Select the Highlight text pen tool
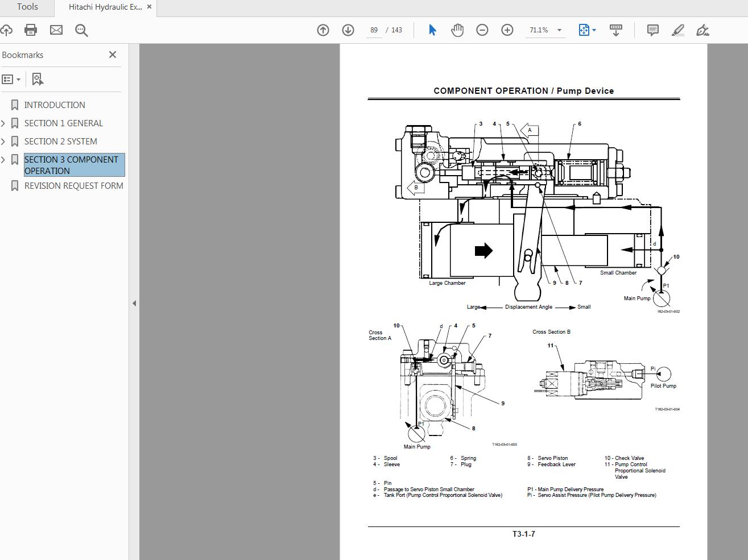 point(677,30)
